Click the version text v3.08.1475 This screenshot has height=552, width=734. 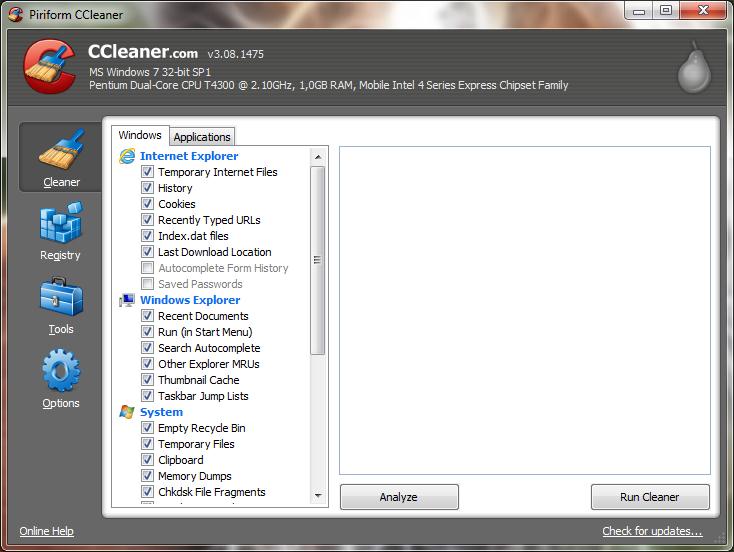pos(236,54)
